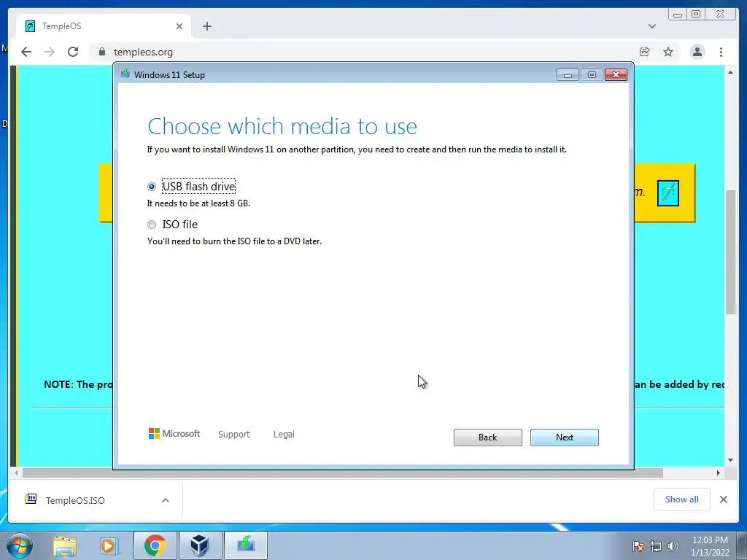Click the horizontal scrollbar of the page
Screen dimensions: 747x560
[343, 472]
